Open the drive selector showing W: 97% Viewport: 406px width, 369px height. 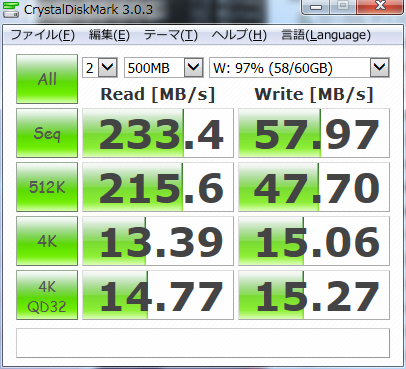299,68
